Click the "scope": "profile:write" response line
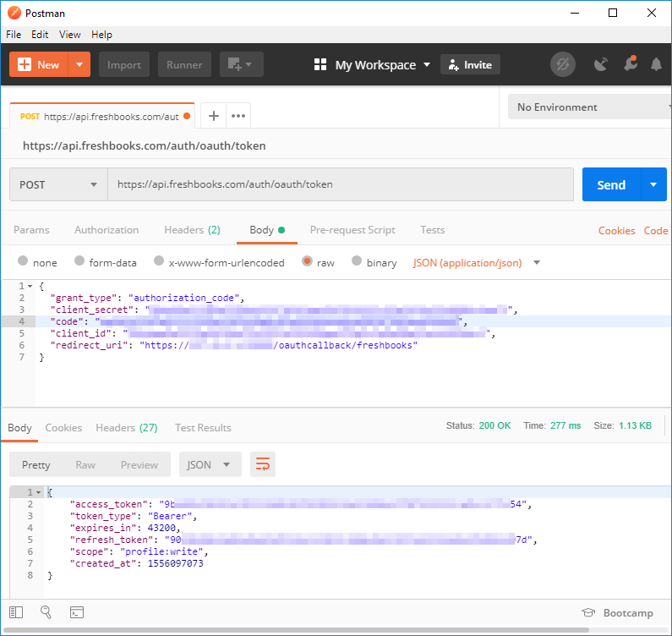 139,551
